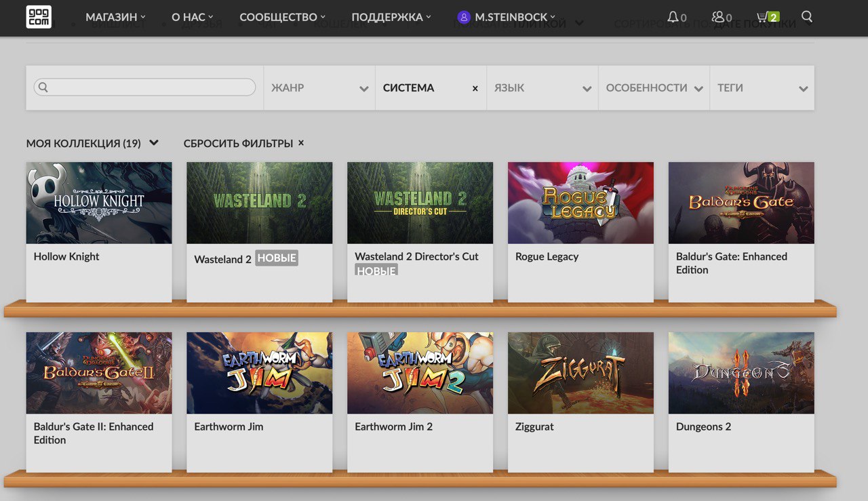Expand the ТЕГИ filter dropdown

762,88
